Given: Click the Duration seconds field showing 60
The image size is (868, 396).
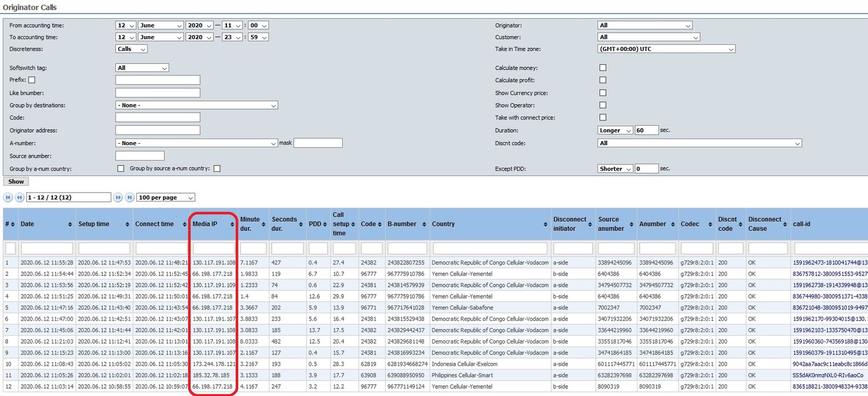Looking at the screenshot, I should click(646, 130).
